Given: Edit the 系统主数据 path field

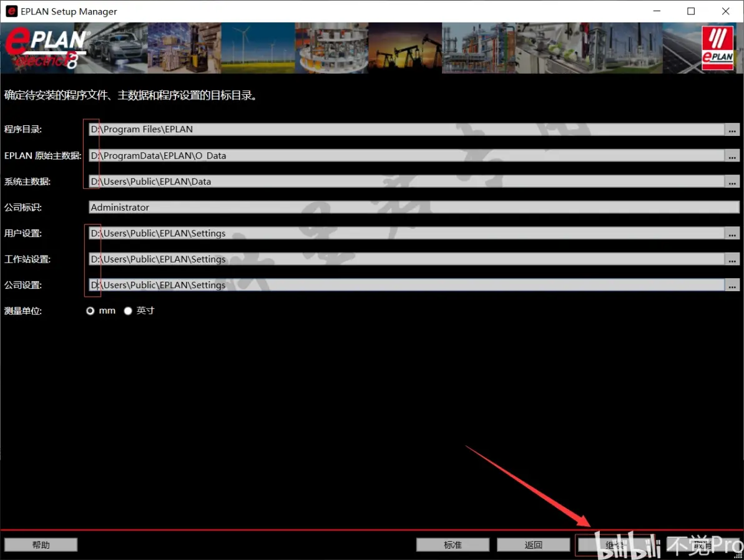Looking at the screenshot, I should [x=406, y=181].
